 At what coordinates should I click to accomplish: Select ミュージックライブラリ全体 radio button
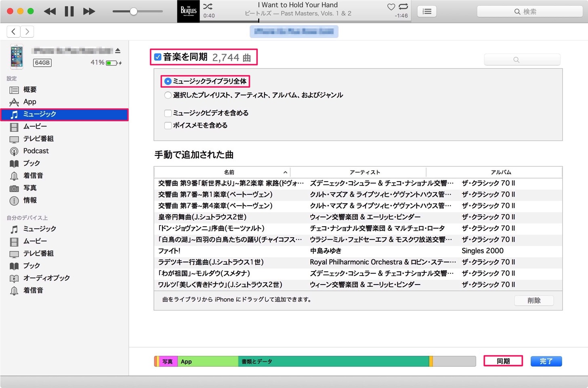pos(168,81)
